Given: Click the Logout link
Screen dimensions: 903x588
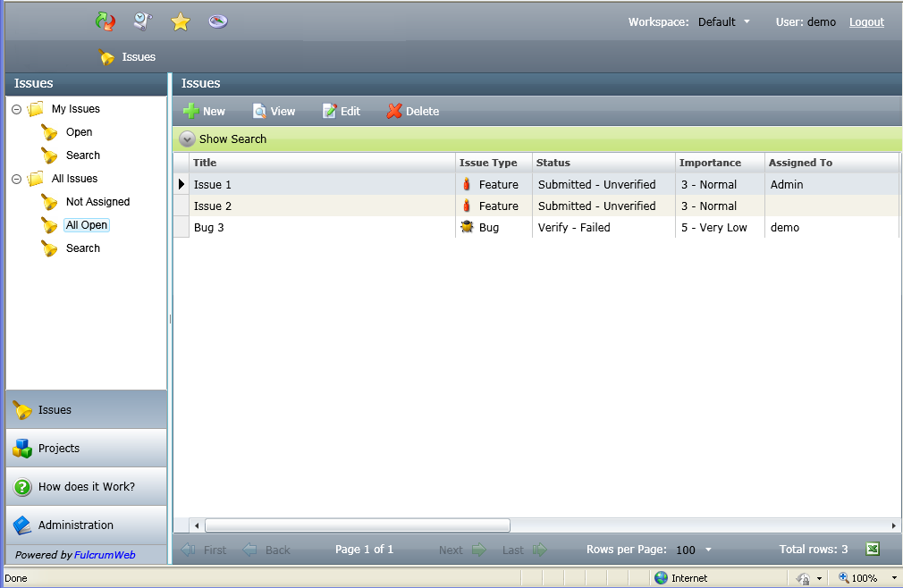Looking at the screenshot, I should [x=866, y=22].
